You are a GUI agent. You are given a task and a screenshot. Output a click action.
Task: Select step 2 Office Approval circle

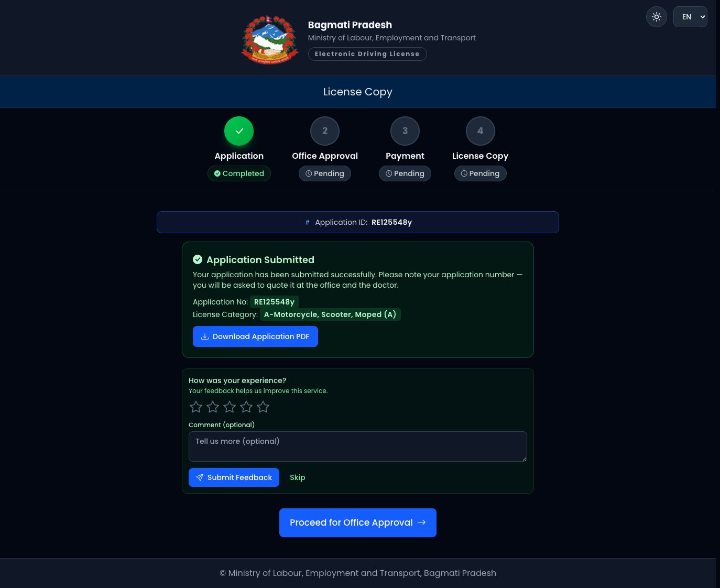pos(325,131)
